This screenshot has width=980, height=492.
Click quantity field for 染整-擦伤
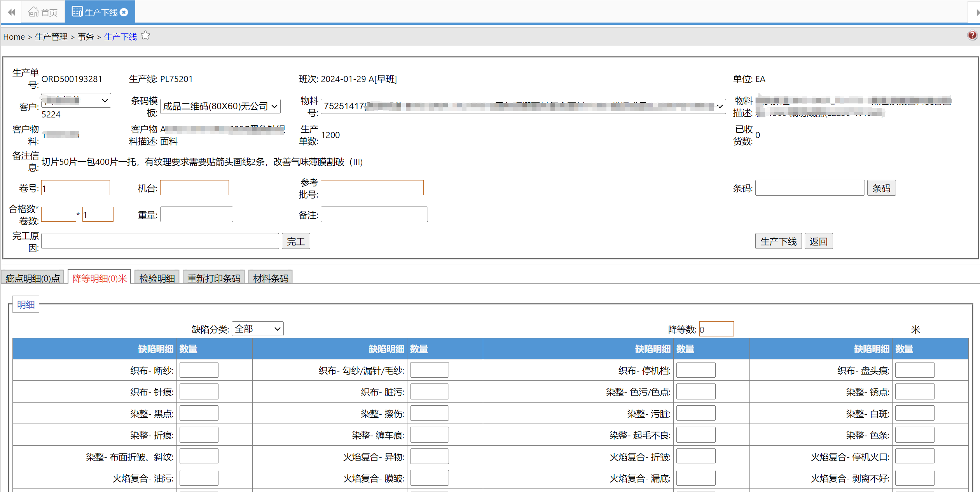click(429, 413)
